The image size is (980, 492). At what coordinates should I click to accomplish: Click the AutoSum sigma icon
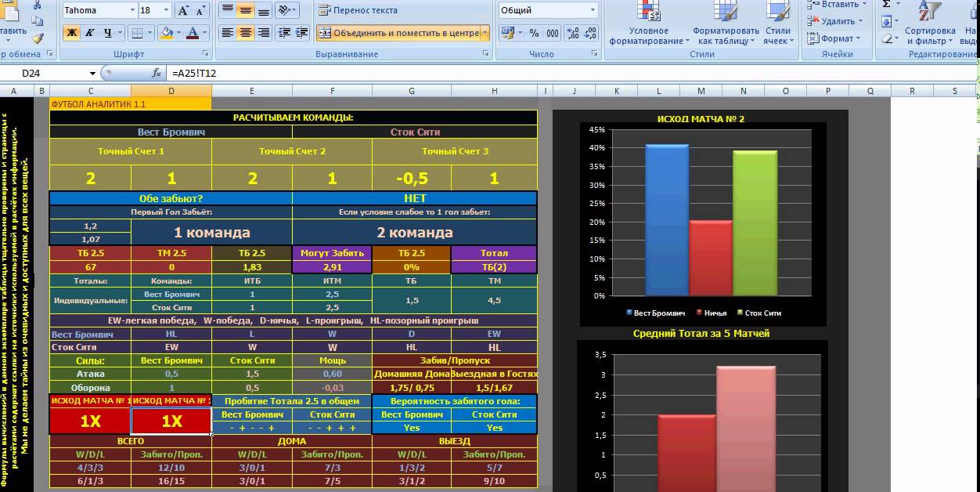point(886,4)
